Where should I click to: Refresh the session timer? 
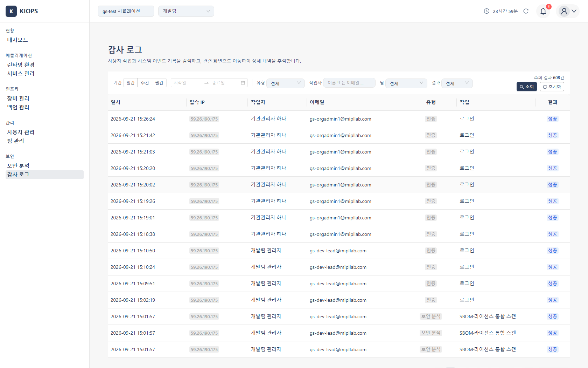(x=526, y=11)
